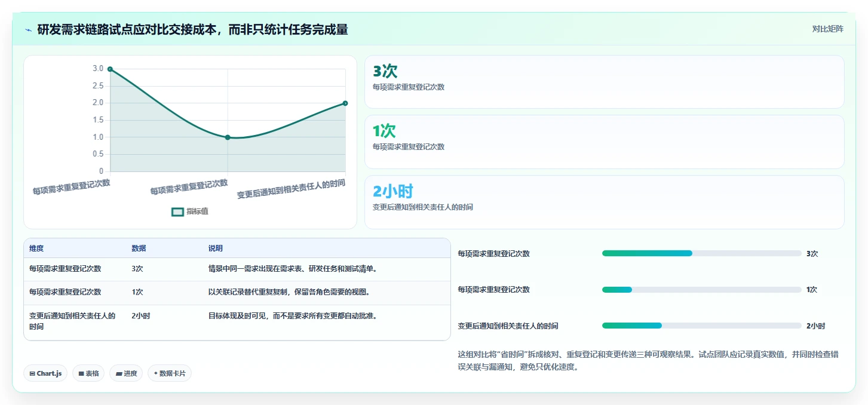Viewport: 868px width, 405px height.
Task: Click the 1次 progress bar track
Action: pyautogui.click(x=701, y=290)
